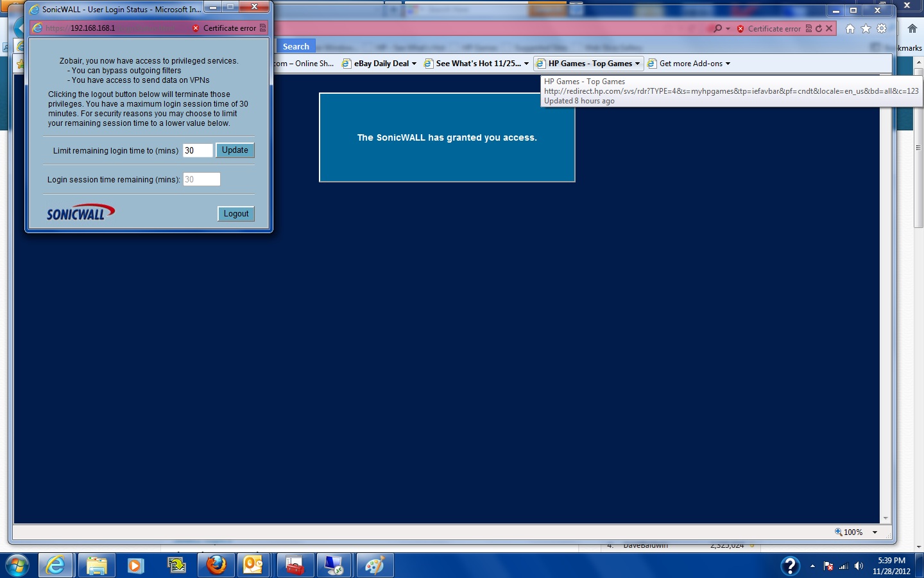The width and height of the screenshot is (924, 578).
Task: Click the scroll down arrow of the page scrollbar
Action: pos(886,518)
